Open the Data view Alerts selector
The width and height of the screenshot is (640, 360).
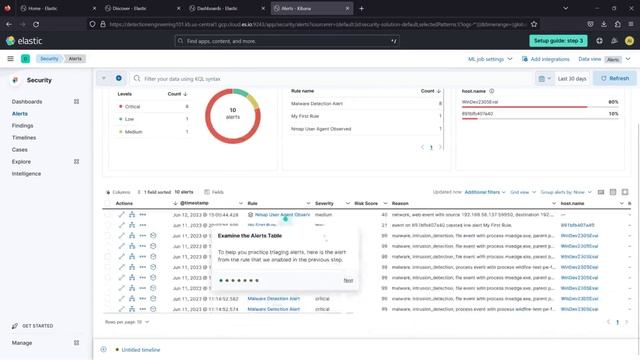pos(604,59)
